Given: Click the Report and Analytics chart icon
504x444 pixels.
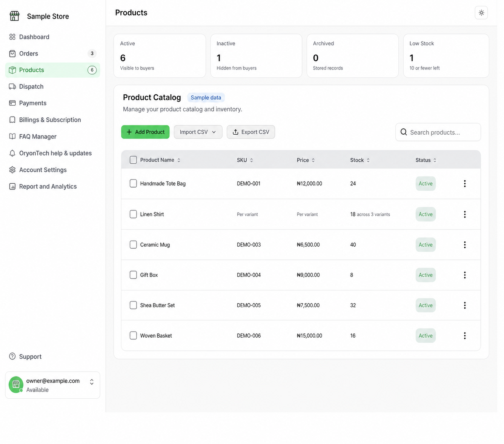Looking at the screenshot, I should pos(12,186).
